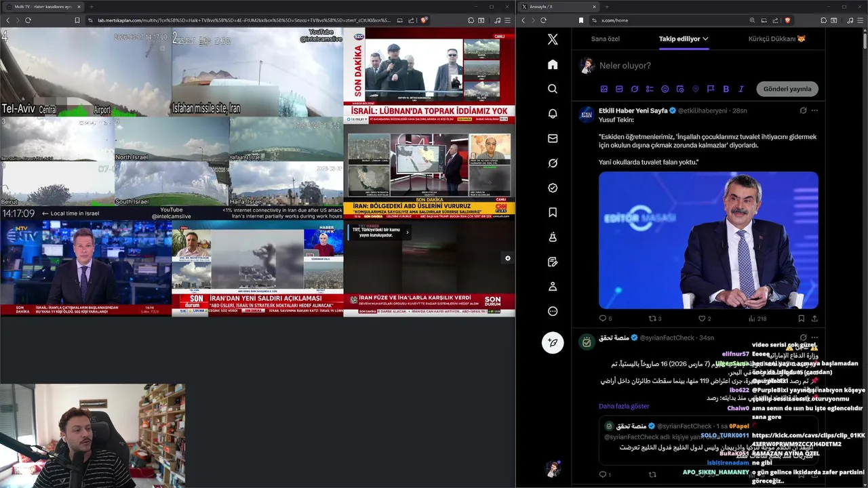Open Grok icon in X sidebar
The image size is (868, 488).
point(553,163)
